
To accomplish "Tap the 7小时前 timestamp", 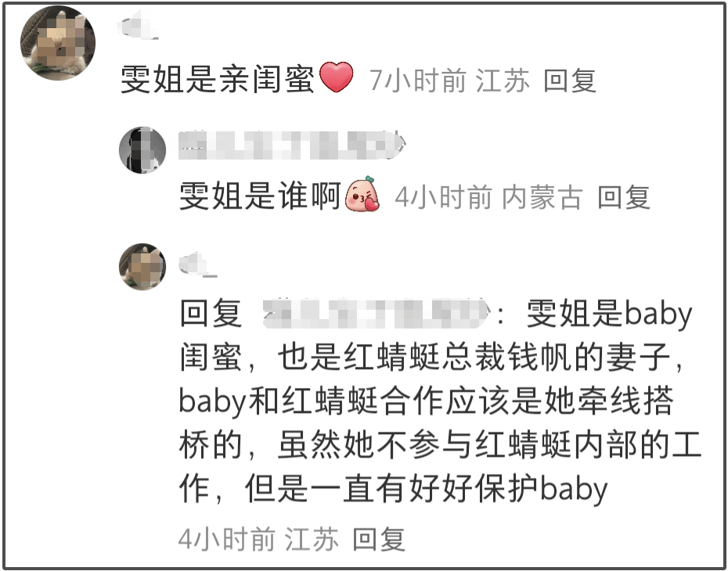I will point(418,81).
